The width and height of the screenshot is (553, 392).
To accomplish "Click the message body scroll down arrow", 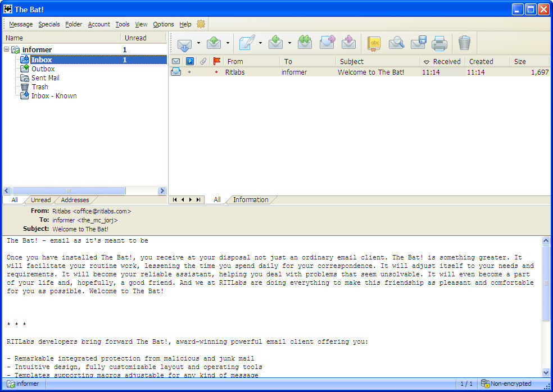I will (x=546, y=372).
